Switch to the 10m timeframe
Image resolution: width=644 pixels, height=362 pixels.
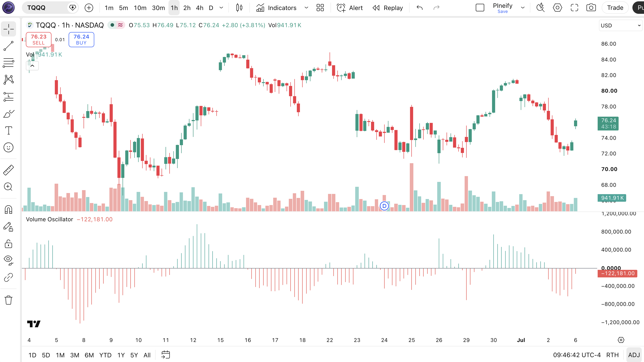pos(140,8)
